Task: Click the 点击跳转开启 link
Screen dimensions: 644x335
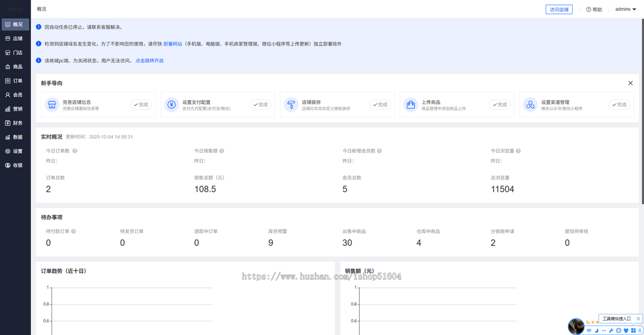Action: click(x=150, y=61)
